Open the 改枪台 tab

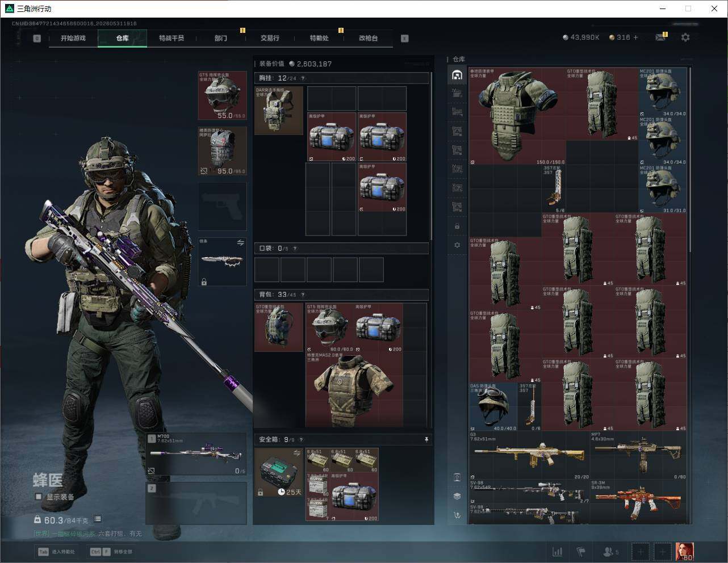click(368, 38)
